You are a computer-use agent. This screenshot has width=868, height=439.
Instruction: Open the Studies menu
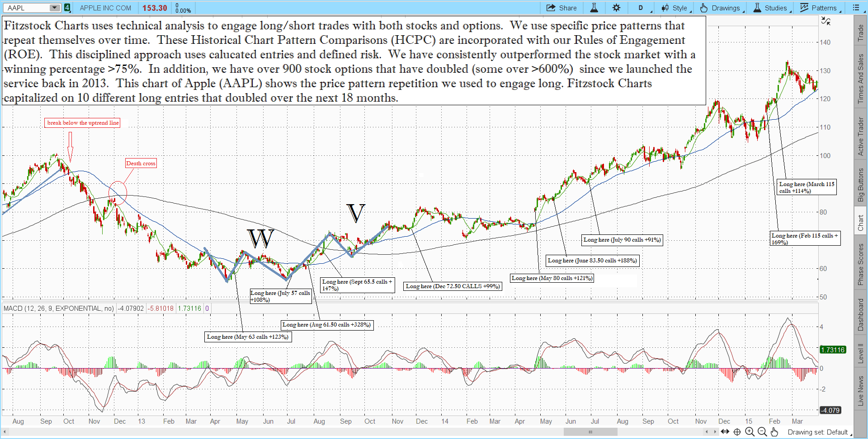tap(771, 8)
